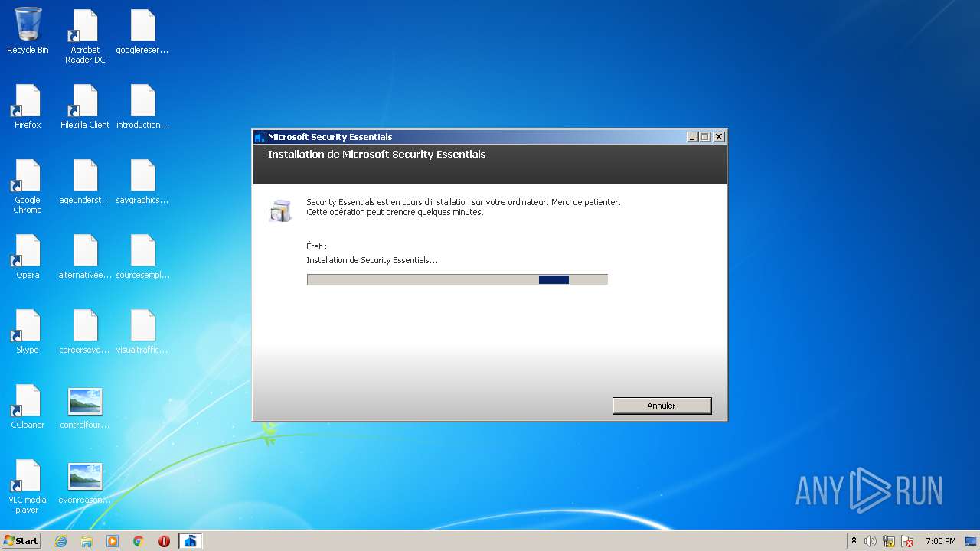Screen dimensions: 980x551
Task: Close the Security Essentials window
Action: pyautogui.click(x=718, y=137)
